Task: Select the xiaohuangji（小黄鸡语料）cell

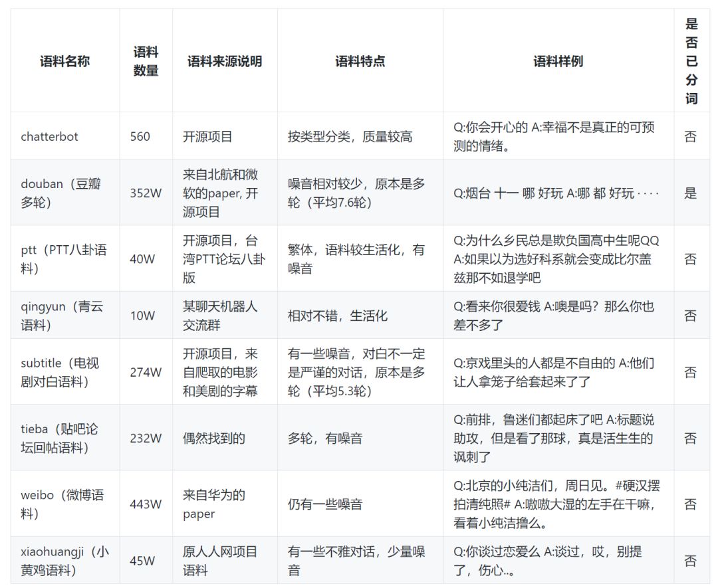Action: [64, 561]
